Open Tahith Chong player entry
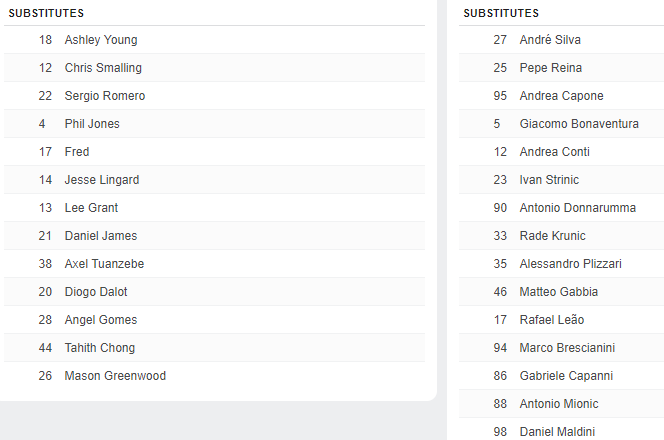 pyautogui.click(x=100, y=348)
